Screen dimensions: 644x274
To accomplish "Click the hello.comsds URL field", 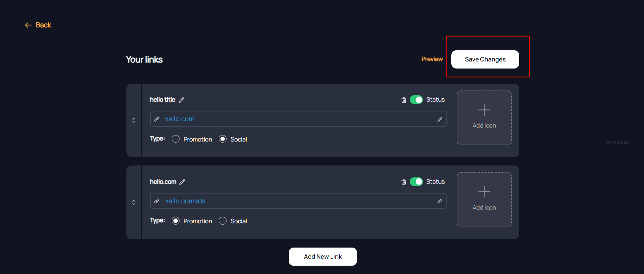I will click(x=297, y=201).
